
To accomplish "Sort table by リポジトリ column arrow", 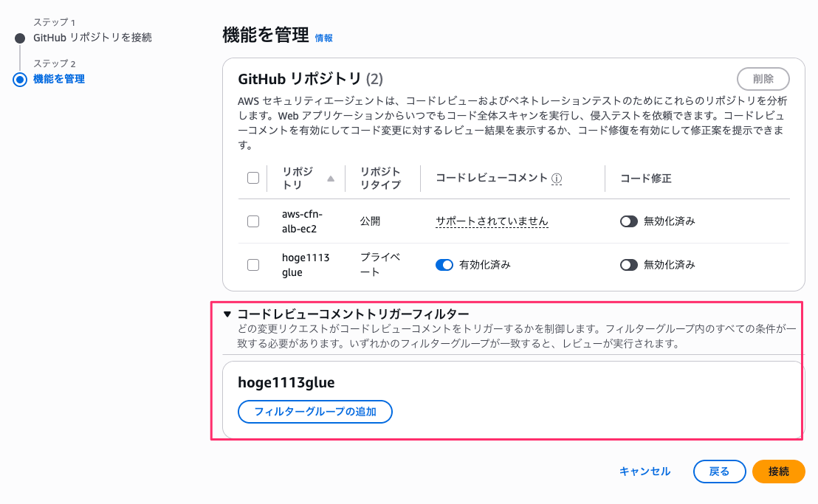I will pyautogui.click(x=330, y=179).
